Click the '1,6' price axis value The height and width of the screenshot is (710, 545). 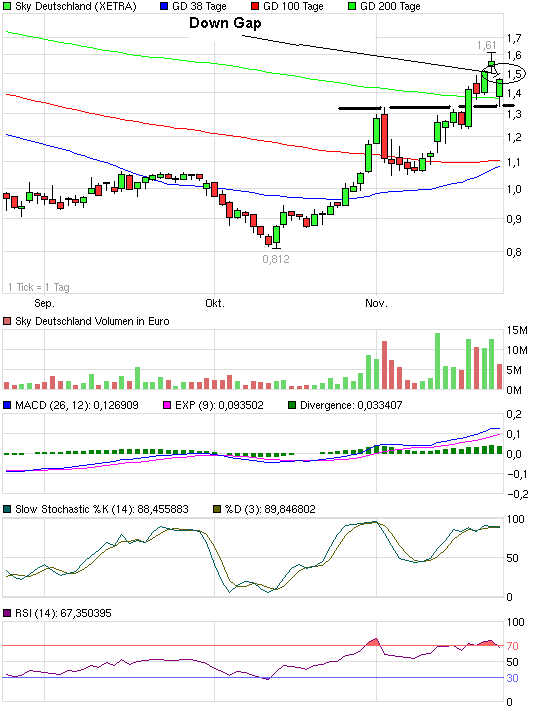[x=514, y=55]
